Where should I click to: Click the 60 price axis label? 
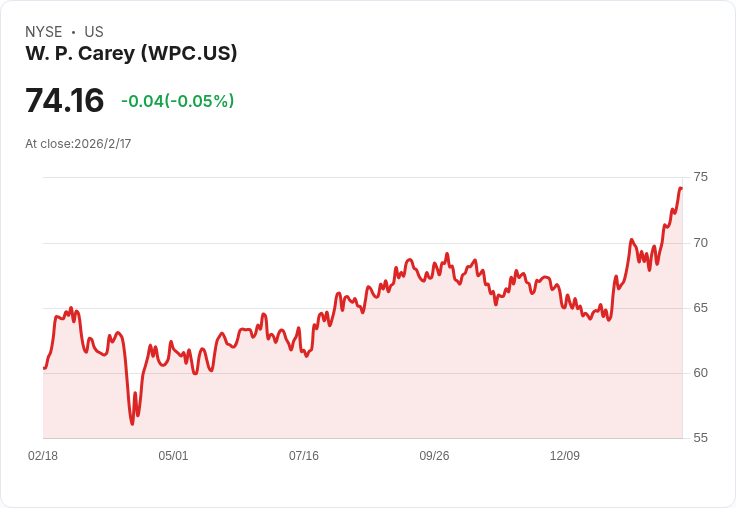(700, 372)
